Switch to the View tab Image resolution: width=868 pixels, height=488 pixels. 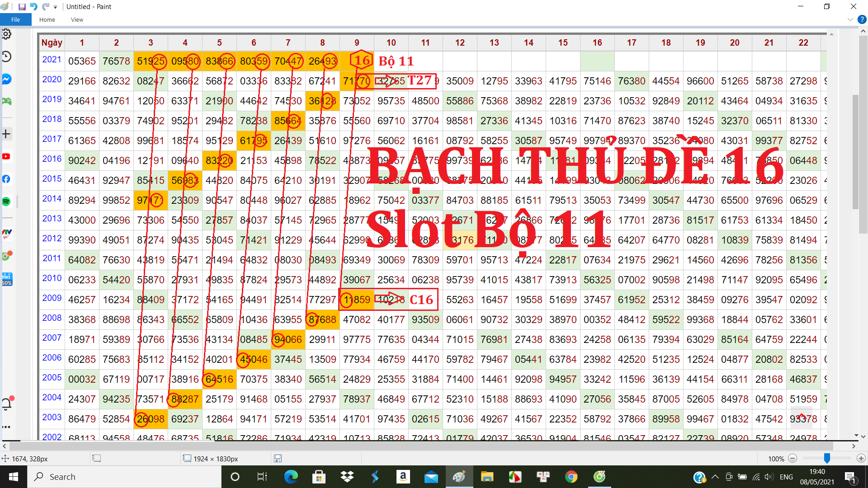77,19
